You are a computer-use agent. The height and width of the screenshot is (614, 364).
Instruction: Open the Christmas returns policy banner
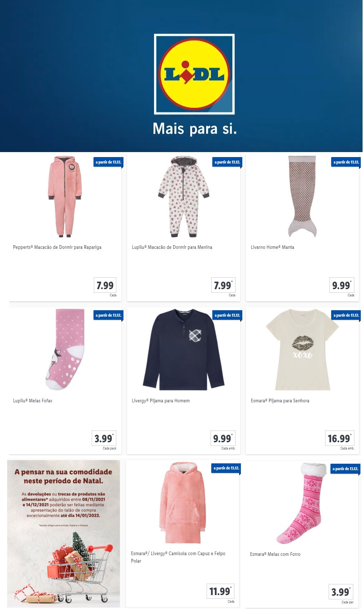point(64,534)
